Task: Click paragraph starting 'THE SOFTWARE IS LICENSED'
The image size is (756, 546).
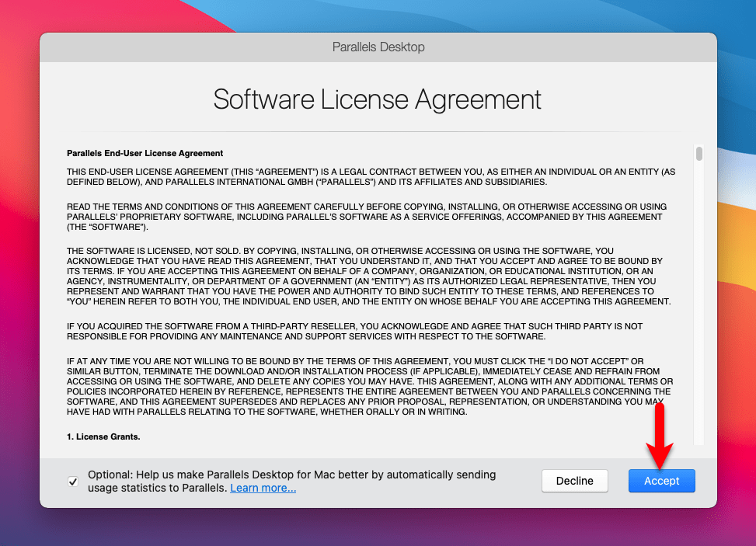Action: pyautogui.click(x=369, y=276)
